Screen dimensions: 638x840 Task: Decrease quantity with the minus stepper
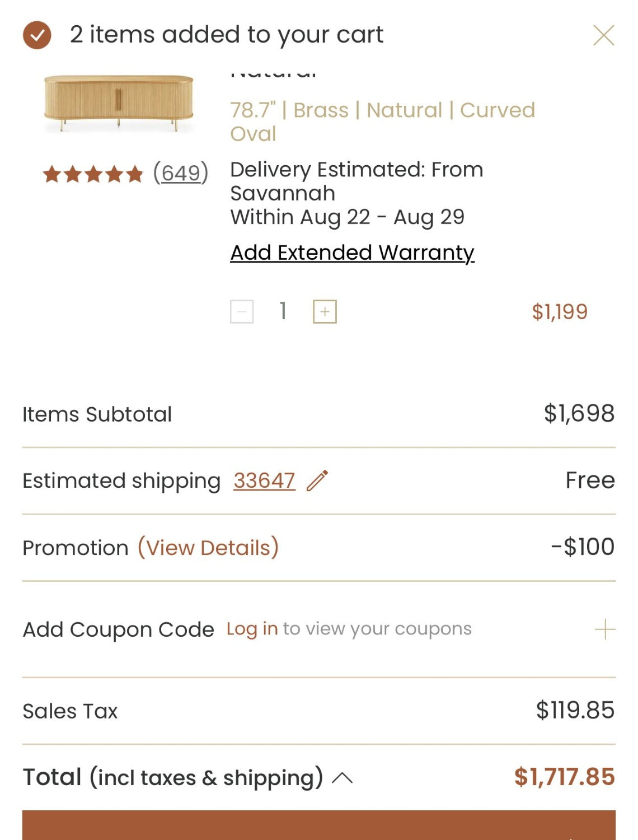tap(242, 312)
